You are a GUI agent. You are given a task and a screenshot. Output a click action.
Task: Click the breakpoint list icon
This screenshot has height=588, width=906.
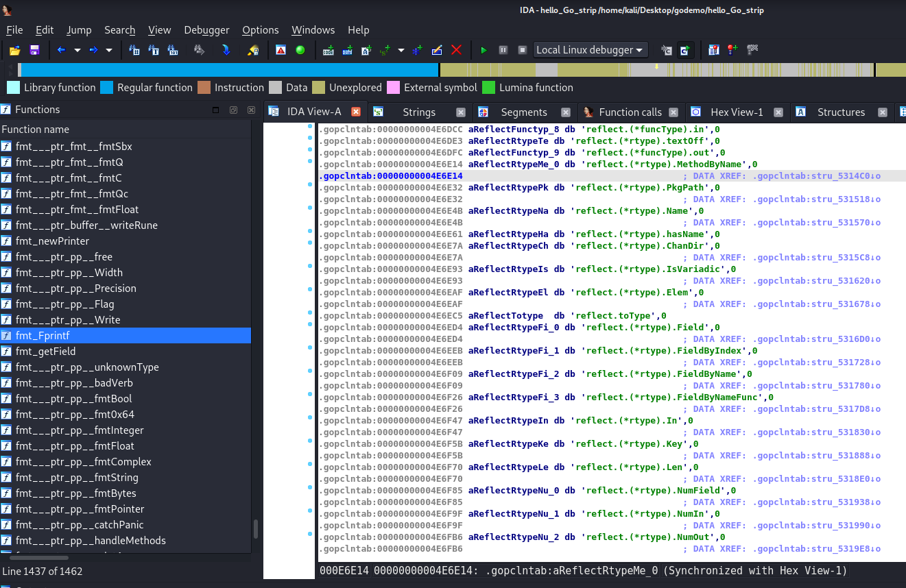click(714, 50)
